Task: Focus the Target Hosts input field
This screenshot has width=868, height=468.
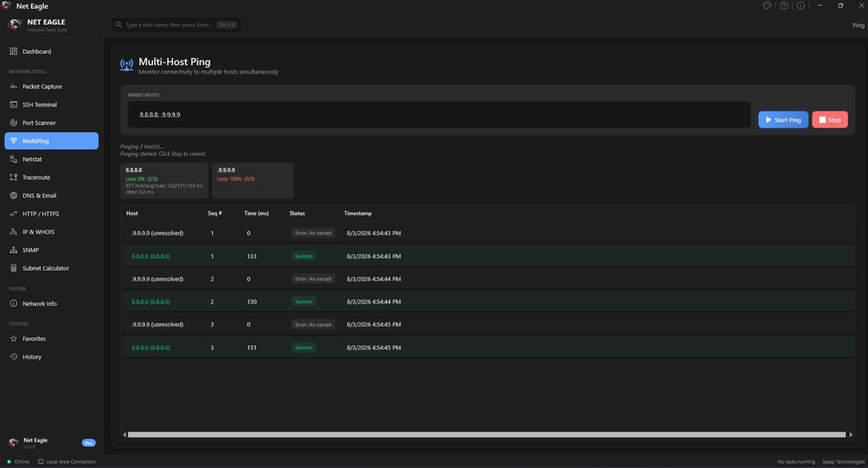Action: pos(439,115)
